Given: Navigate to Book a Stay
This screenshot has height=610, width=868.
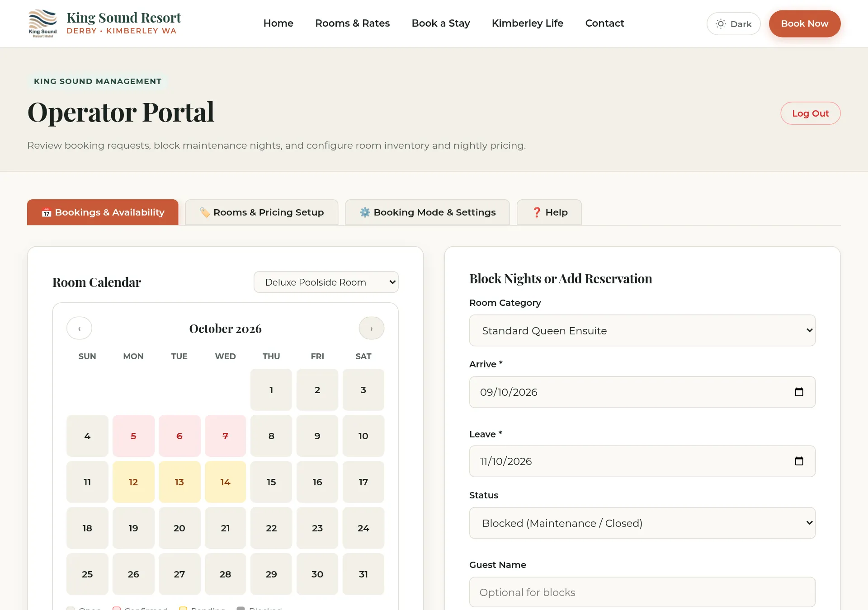Looking at the screenshot, I should (440, 23).
